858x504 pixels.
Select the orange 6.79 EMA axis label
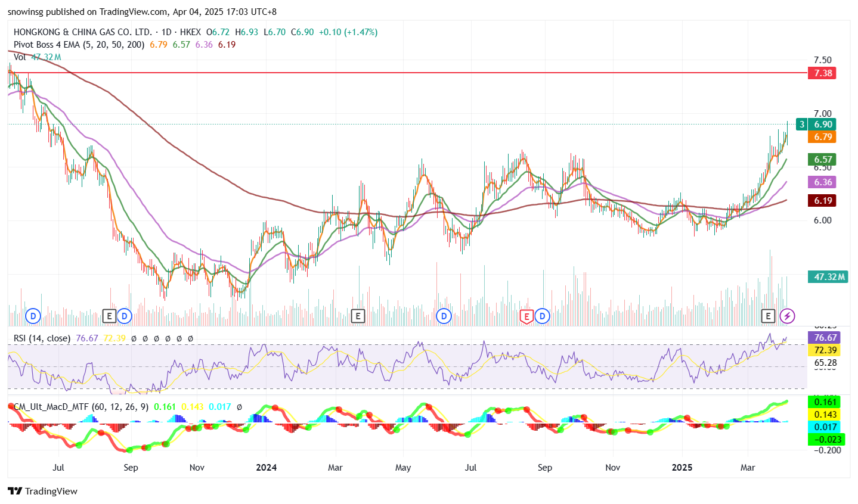click(822, 137)
